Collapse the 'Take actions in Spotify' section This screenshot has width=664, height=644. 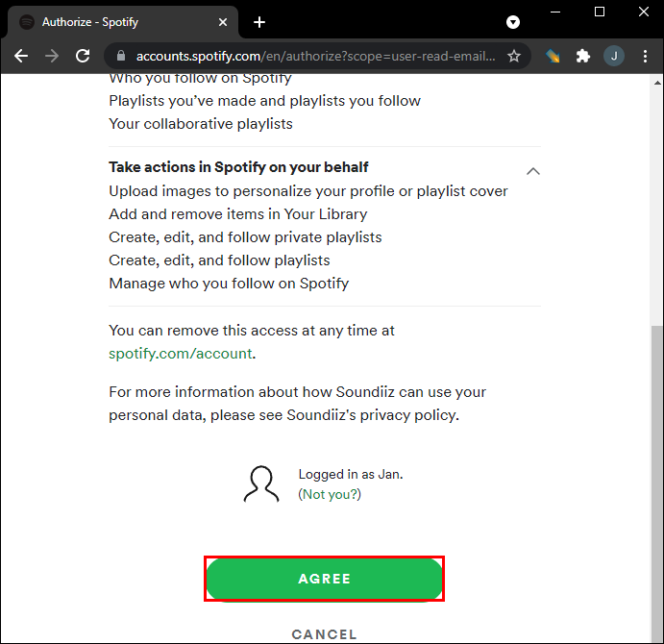point(533,171)
